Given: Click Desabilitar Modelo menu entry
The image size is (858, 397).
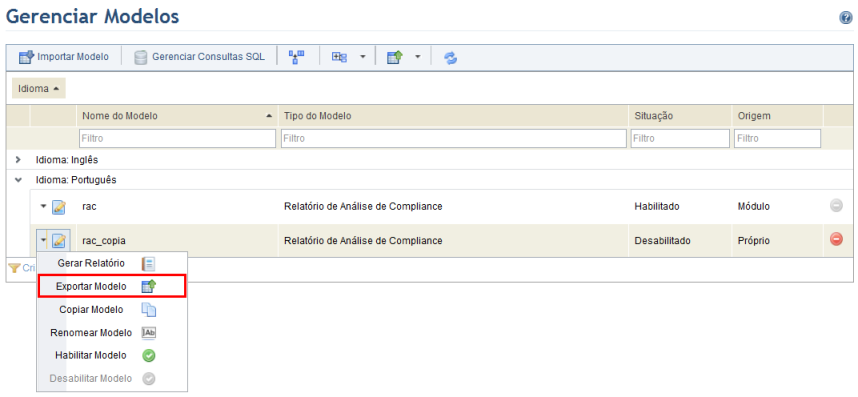Looking at the screenshot, I should 112,378.
